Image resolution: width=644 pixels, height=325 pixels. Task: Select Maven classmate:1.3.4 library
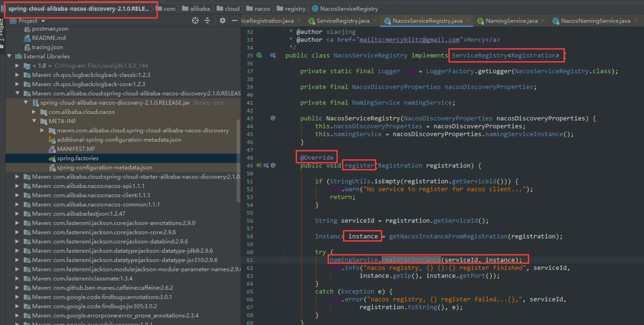pyautogui.click(x=82, y=278)
